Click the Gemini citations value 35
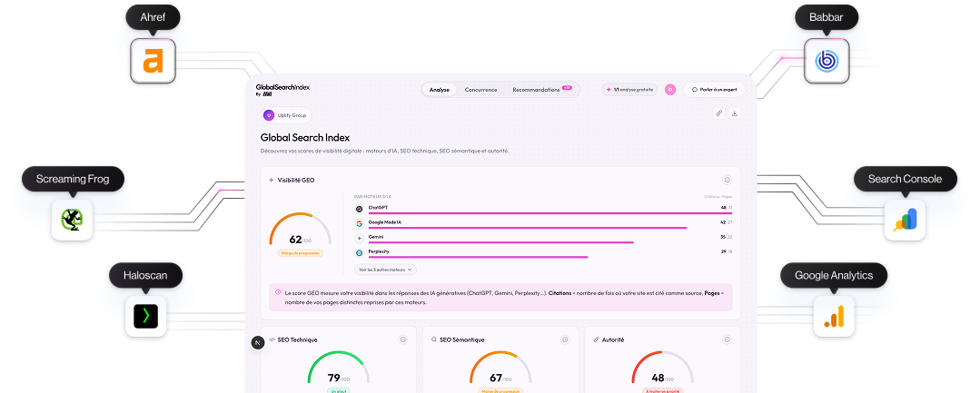Screen dimensions: 980x393 pos(723,237)
